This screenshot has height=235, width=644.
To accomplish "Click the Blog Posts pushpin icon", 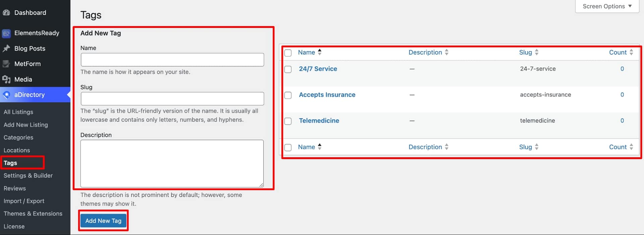I will (x=6, y=49).
